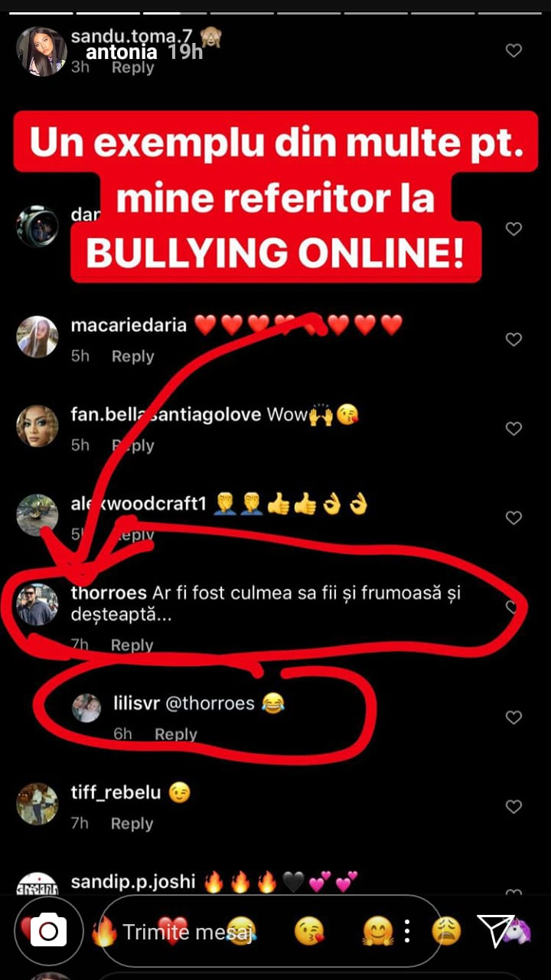551x980 pixels.
Task: Send the kissing face quick reaction
Action: tap(308, 931)
